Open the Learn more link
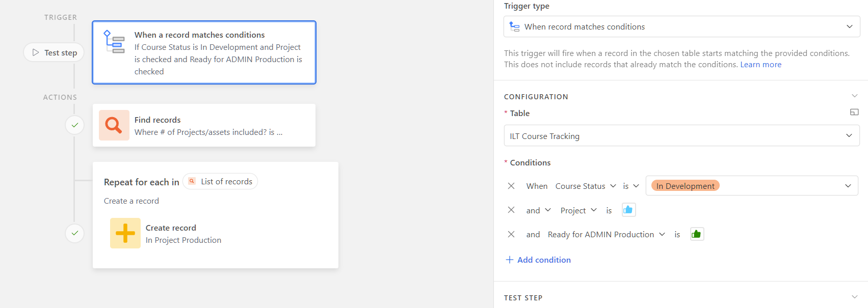Viewport: 868px width, 308px height. pyautogui.click(x=760, y=64)
